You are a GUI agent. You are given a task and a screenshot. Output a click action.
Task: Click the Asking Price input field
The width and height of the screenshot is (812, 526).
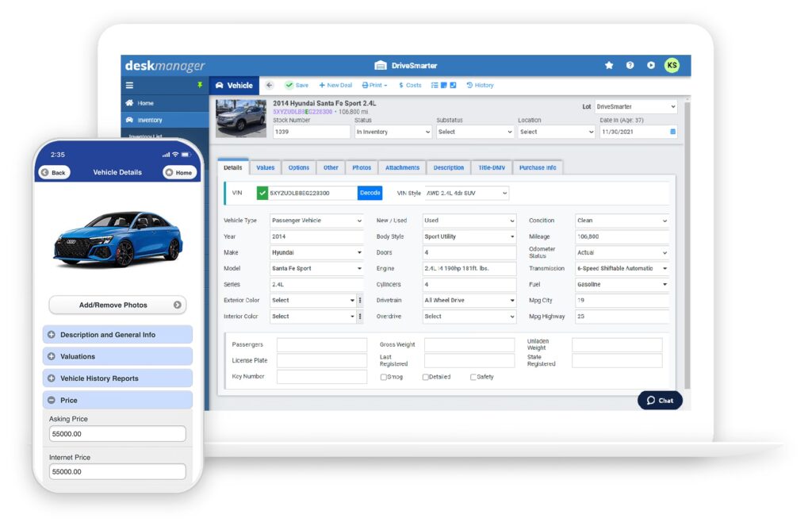point(117,434)
